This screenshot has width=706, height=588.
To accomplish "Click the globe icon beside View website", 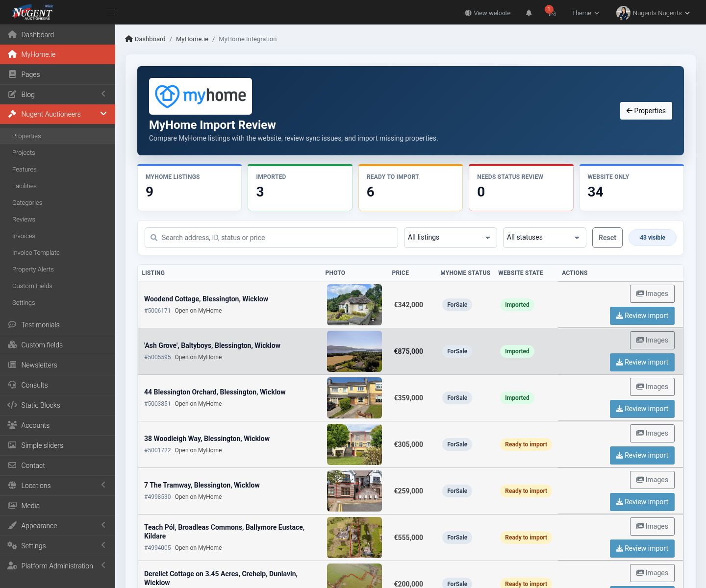I will (x=468, y=13).
